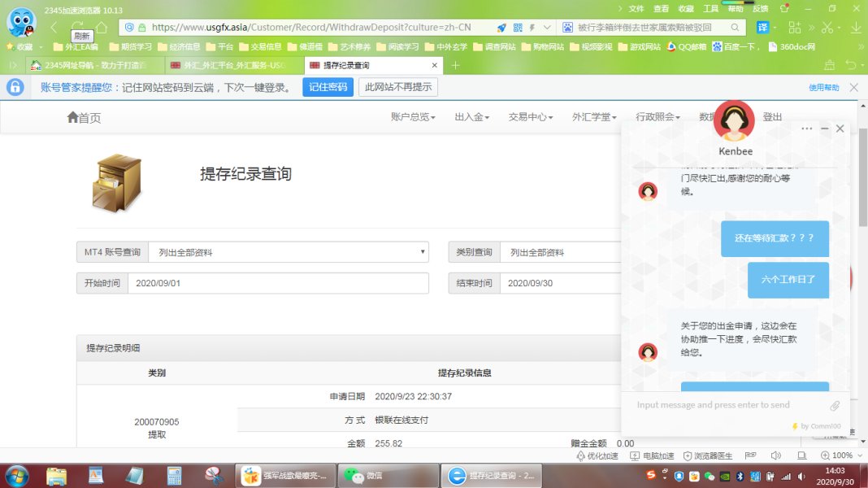Open the chat window more options (…) icon
The height and width of the screenshot is (488, 868).
coord(806,129)
